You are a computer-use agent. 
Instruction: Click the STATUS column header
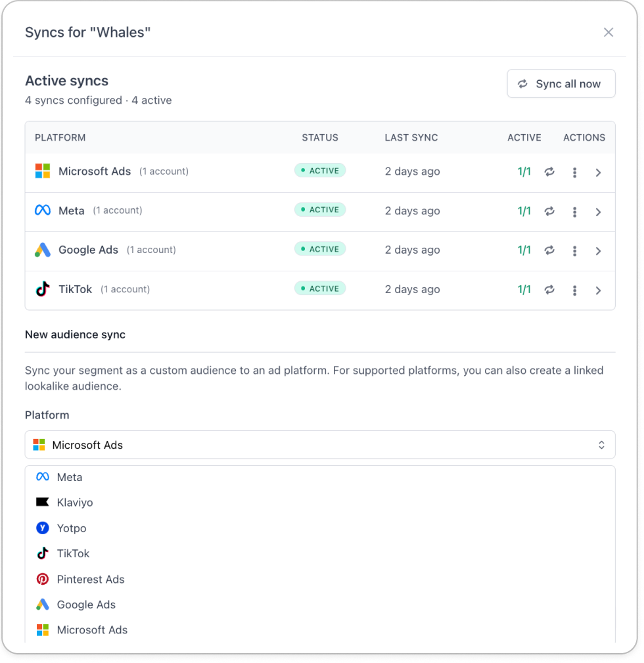[319, 138]
